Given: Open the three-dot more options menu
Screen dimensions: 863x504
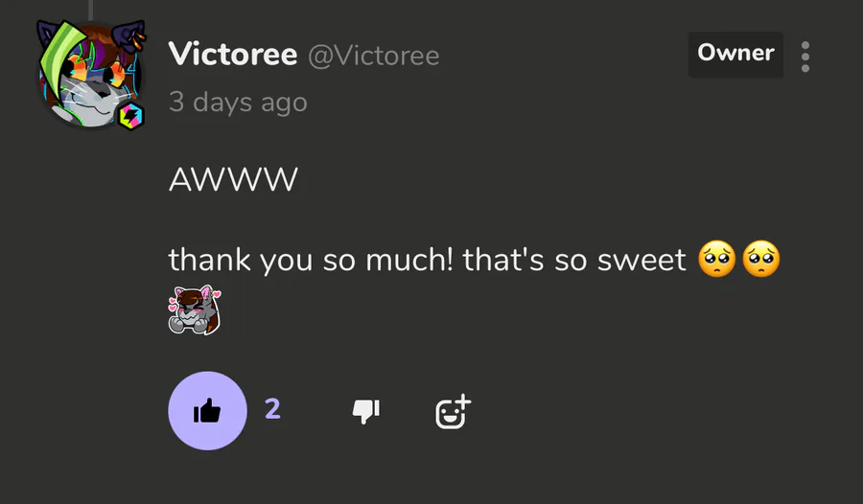Looking at the screenshot, I should pos(805,57).
